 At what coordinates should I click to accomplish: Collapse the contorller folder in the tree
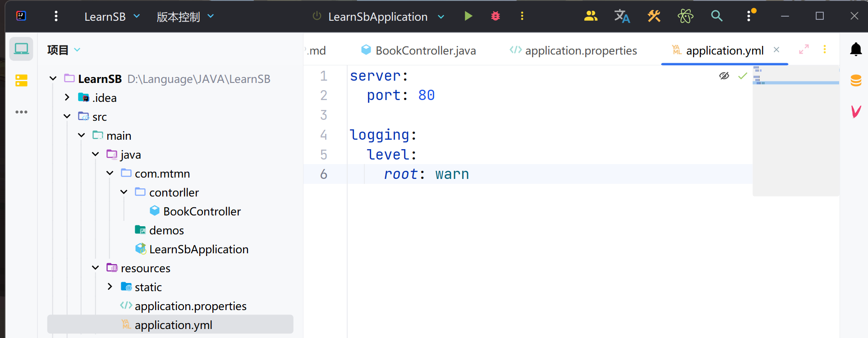(x=124, y=192)
